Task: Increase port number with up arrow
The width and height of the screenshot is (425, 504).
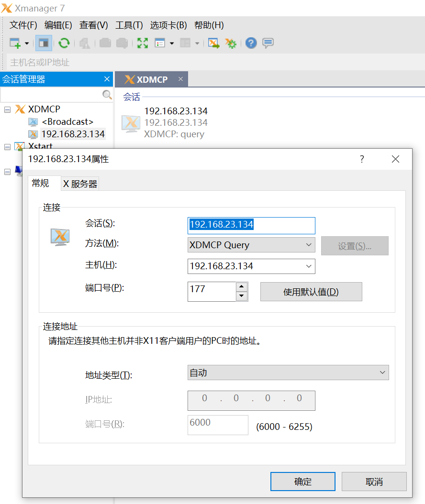Action: tap(242, 286)
